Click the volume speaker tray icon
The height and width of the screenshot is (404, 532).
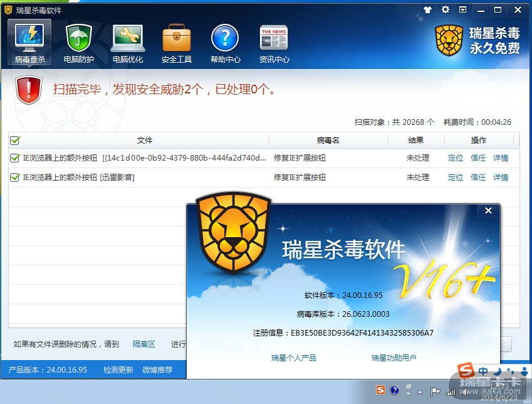[x=464, y=392]
